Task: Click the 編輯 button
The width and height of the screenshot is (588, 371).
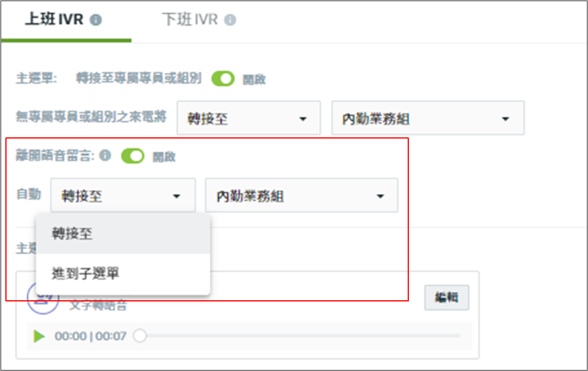Action: (x=446, y=297)
